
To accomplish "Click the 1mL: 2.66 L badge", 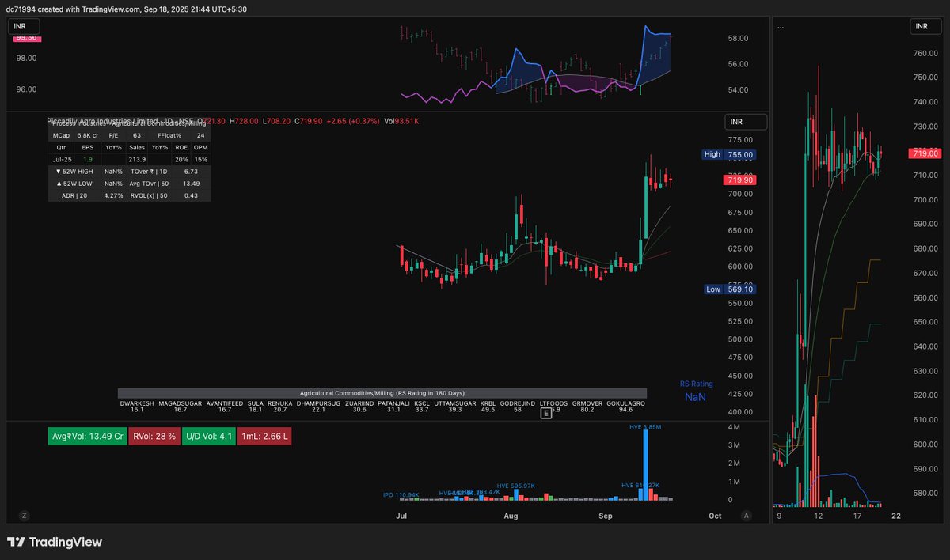I will pyautogui.click(x=264, y=436).
